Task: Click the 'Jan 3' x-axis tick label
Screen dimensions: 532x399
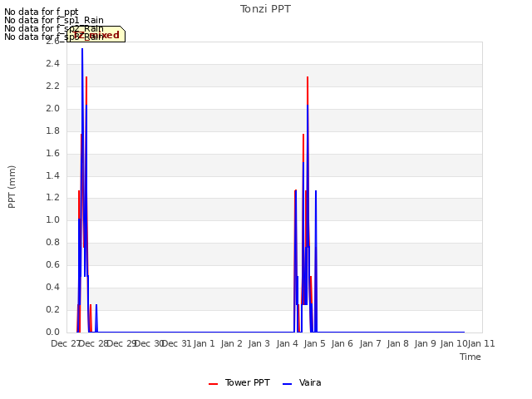Action: coord(259,343)
